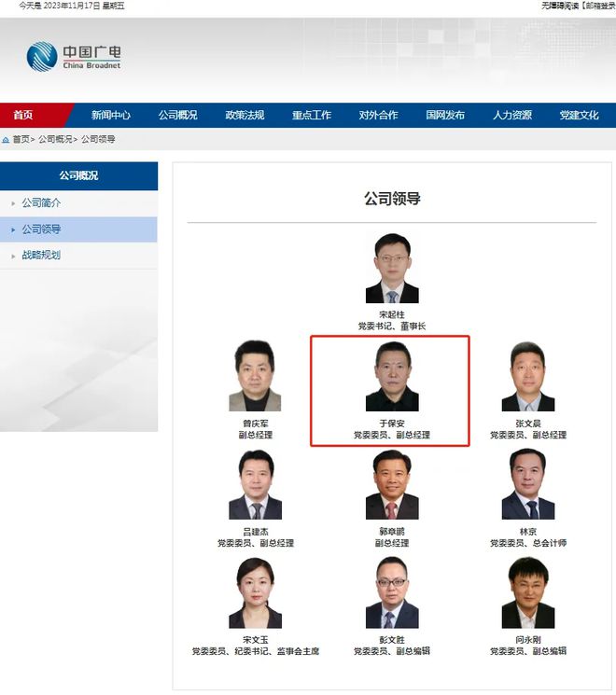Expand the 公司简介 sidebar arrow

point(13,203)
